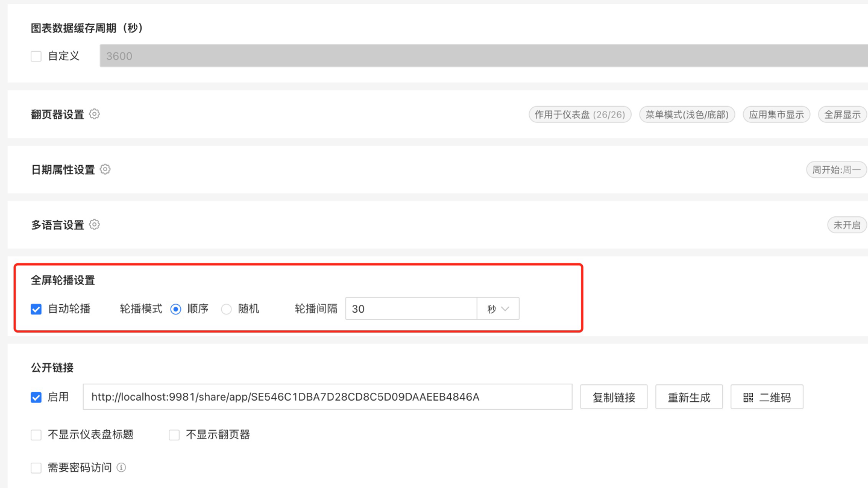Uncheck the 自动轮播 checkbox

[x=36, y=309]
